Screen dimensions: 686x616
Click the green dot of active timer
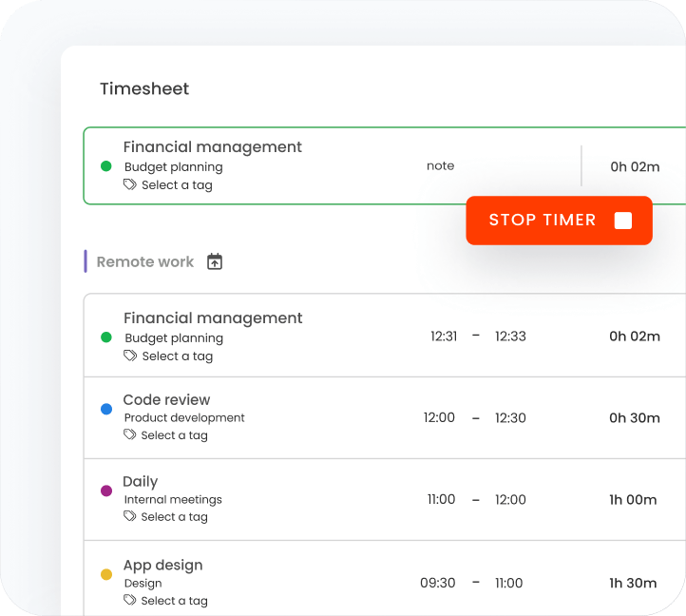tap(106, 166)
